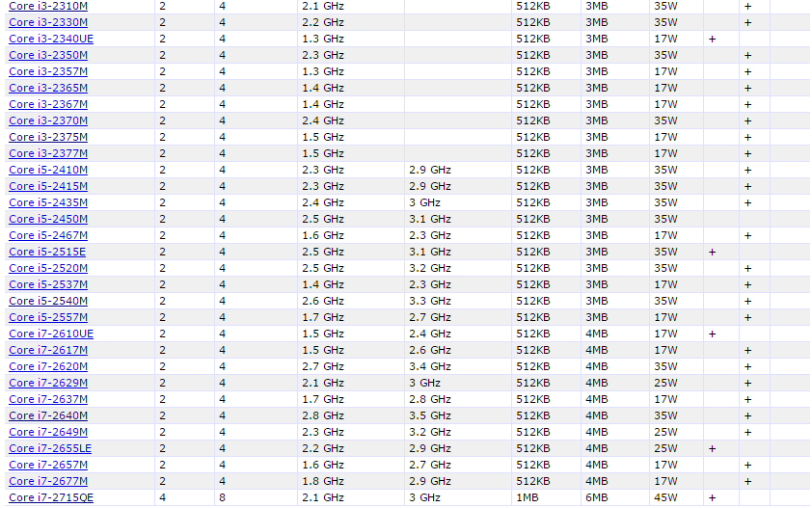Click the plus mark in the i7-2610UE row
The image size is (812, 508).
tap(712, 334)
